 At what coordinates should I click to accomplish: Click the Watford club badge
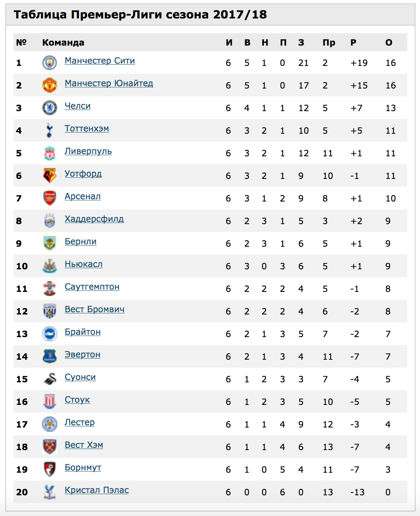(49, 176)
